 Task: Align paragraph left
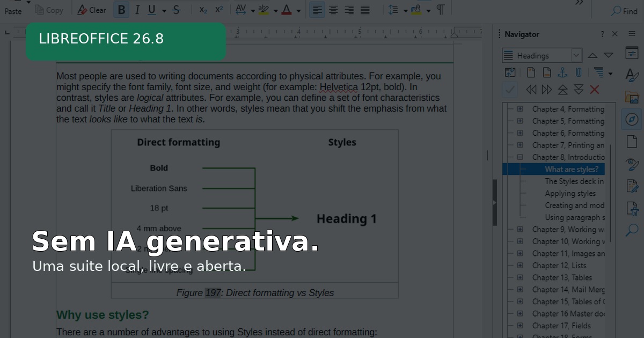[317, 10]
